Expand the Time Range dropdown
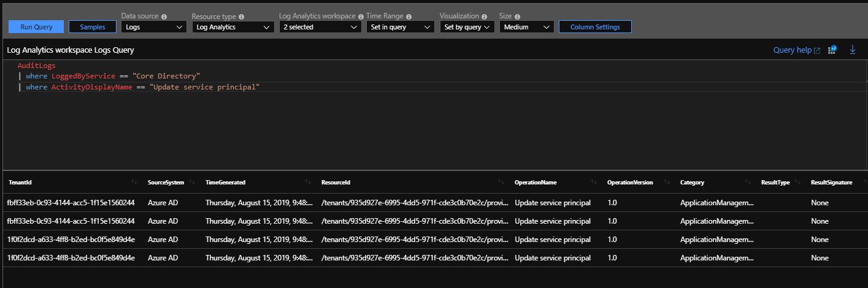The image size is (868, 288). (x=400, y=27)
